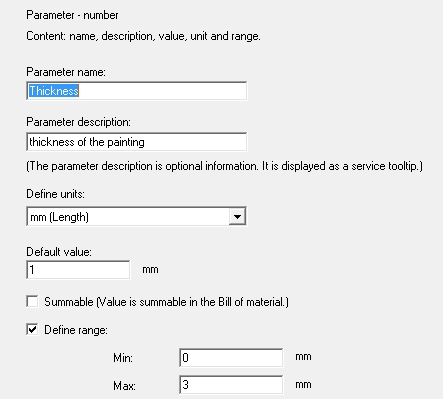Click the mm unit beside Default value
Viewport: 443px width, 399px height.
coord(150,270)
